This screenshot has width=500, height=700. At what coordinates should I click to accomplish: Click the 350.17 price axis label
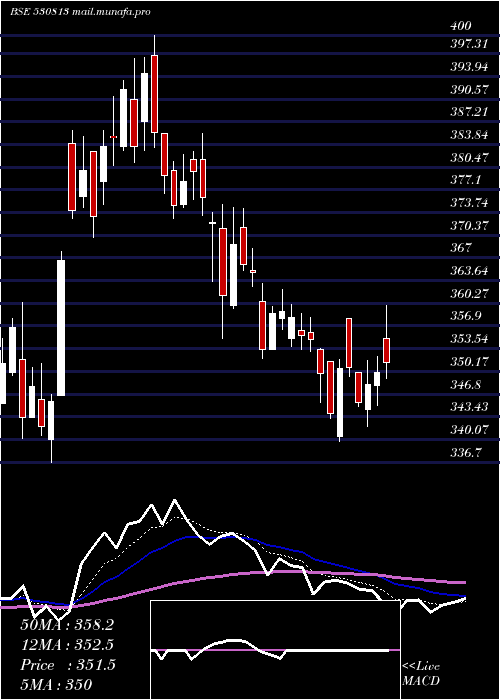click(468, 362)
